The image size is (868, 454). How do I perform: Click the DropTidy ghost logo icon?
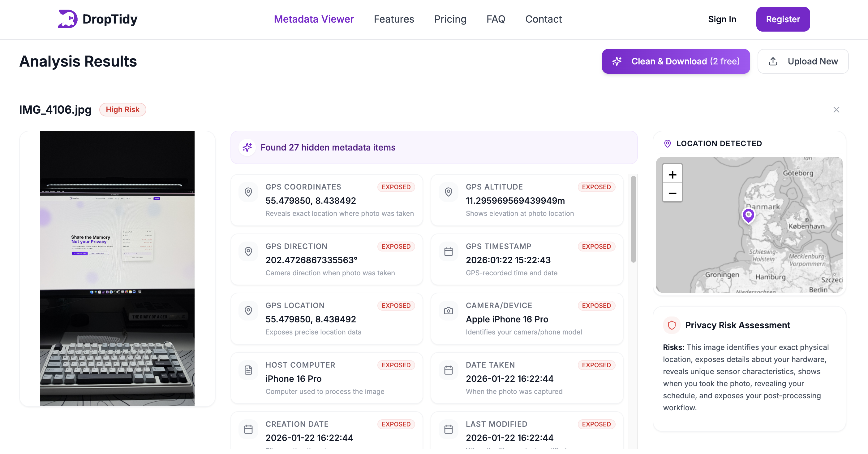coord(67,19)
